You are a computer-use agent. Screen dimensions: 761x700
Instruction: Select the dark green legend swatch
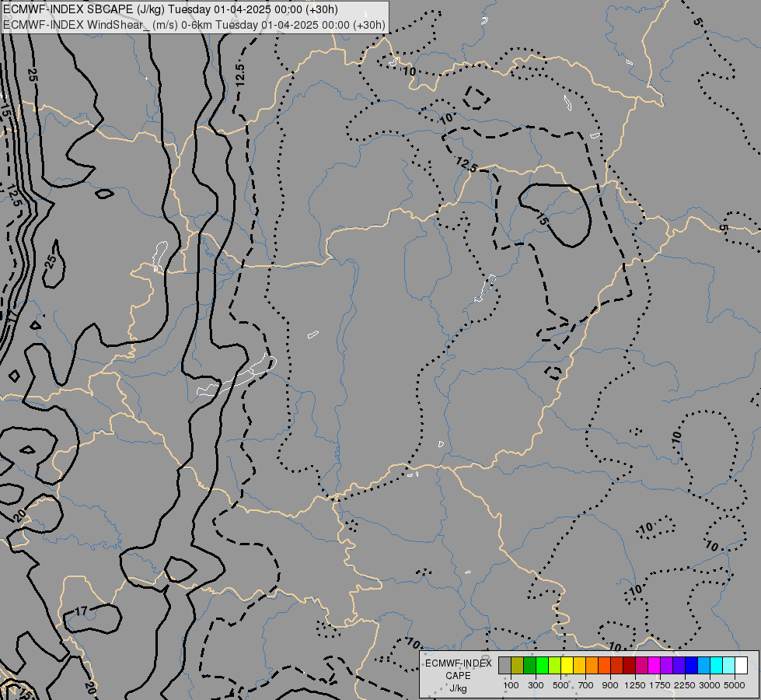(x=529, y=665)
